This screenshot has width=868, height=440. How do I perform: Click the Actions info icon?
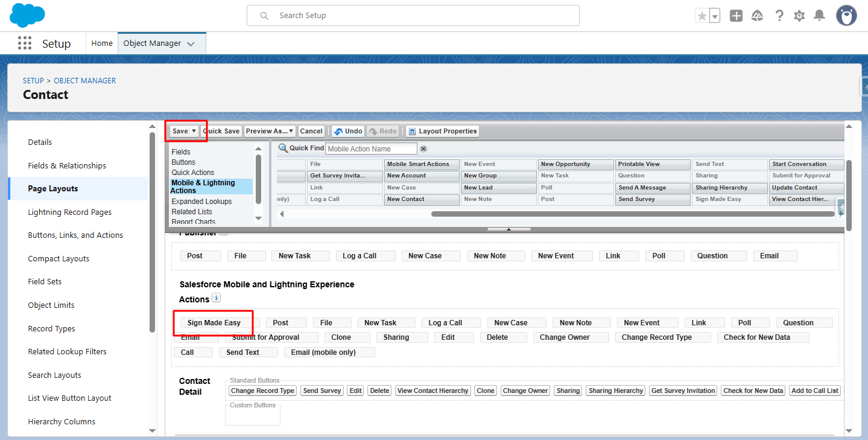click(217, 298)
